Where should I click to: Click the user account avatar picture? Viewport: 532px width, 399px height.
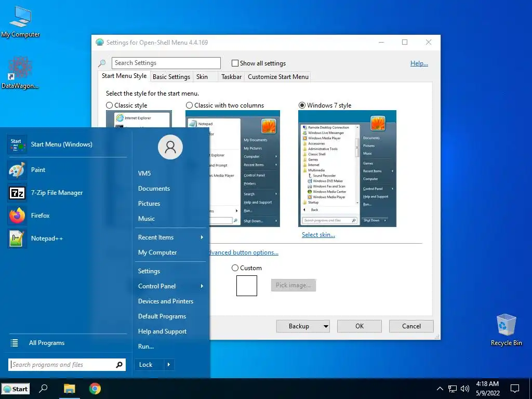point(170,147)
